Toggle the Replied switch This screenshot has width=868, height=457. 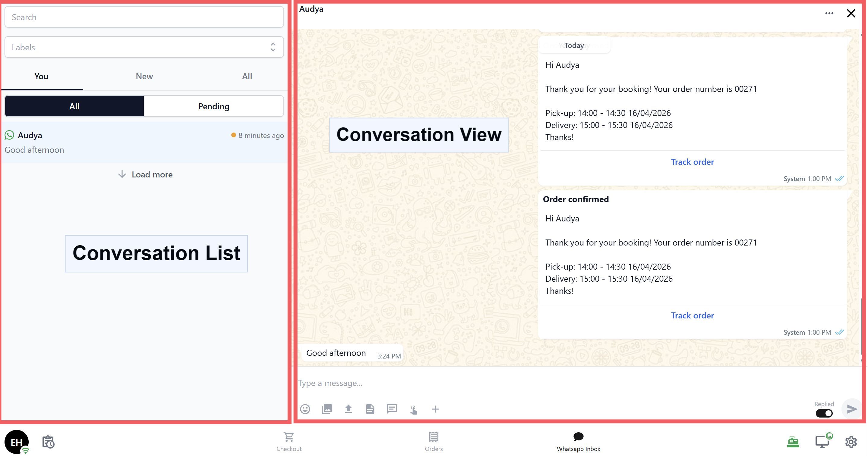click(824, 413)
